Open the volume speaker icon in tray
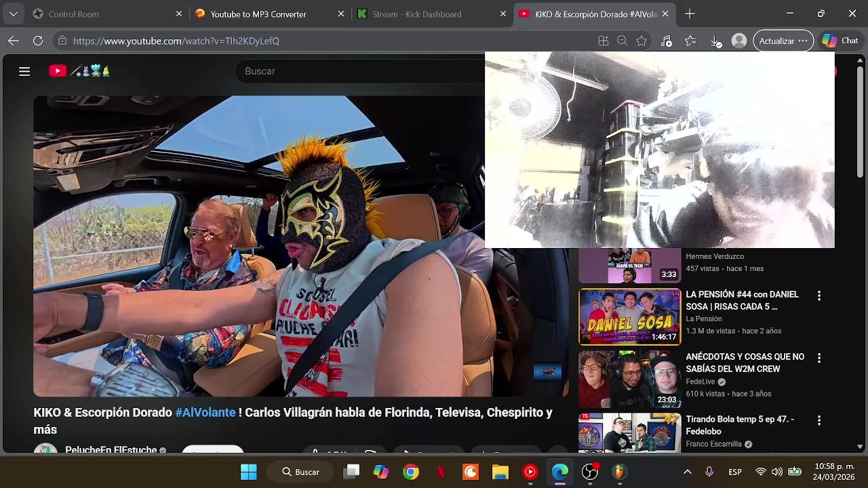The image size is (868, 488). point(777,472)
